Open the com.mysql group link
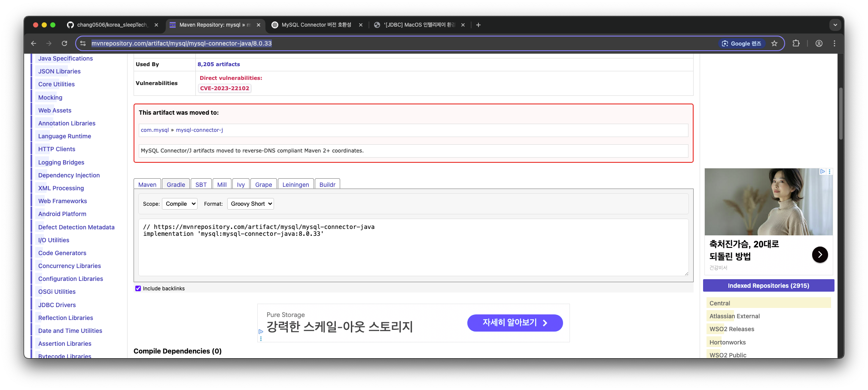The width and height of the screenshot is (868, 390). pyautogui.click(x=155, y=130)
